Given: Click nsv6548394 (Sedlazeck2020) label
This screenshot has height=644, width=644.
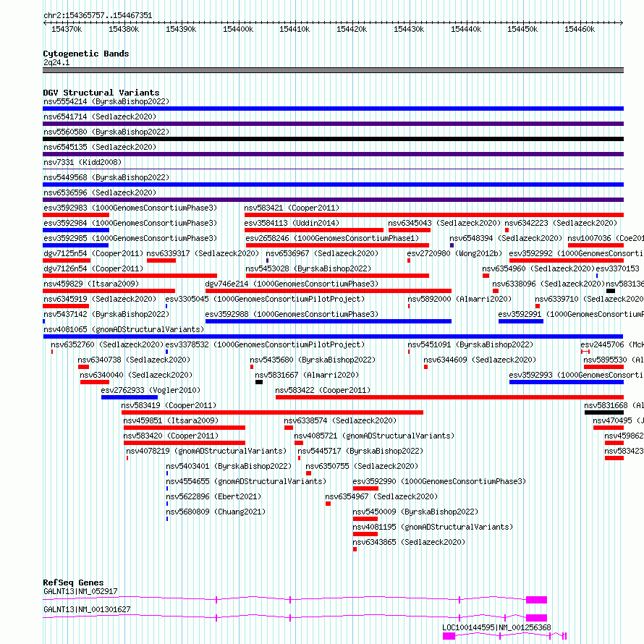Looking at the screenshot, I should click(x=506, y=238).
